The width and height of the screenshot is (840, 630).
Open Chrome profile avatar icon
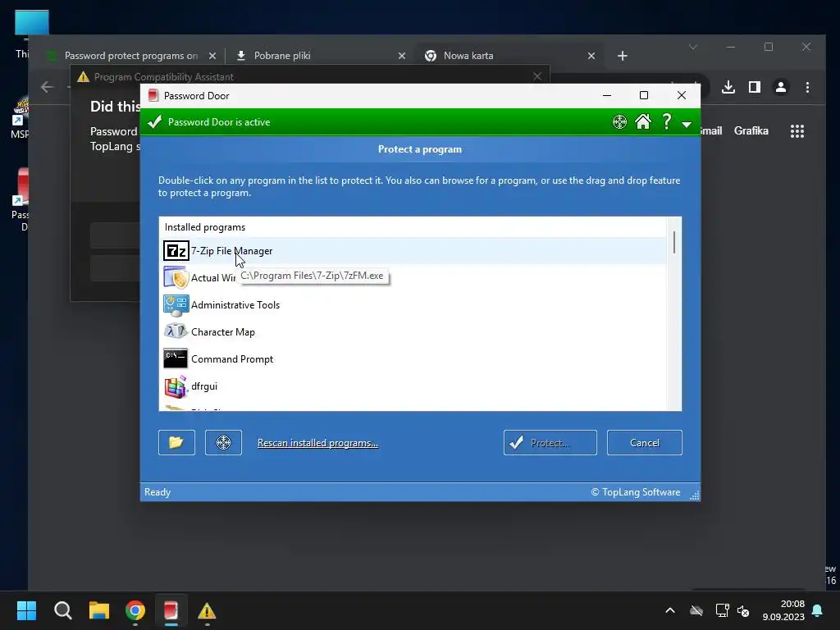pos(781,87)
